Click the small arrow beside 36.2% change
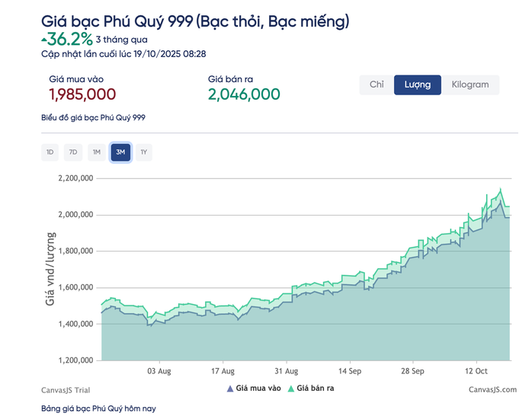This screenshot has height=416, width=532. (x=43, y=39)
